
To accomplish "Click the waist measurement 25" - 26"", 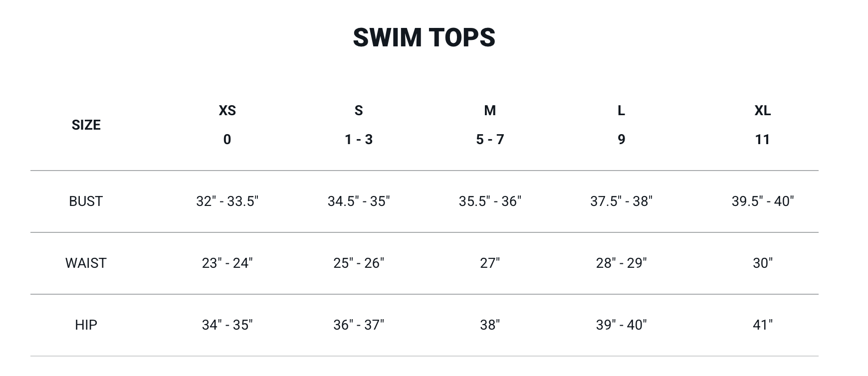I will click(x=359, y=263).
